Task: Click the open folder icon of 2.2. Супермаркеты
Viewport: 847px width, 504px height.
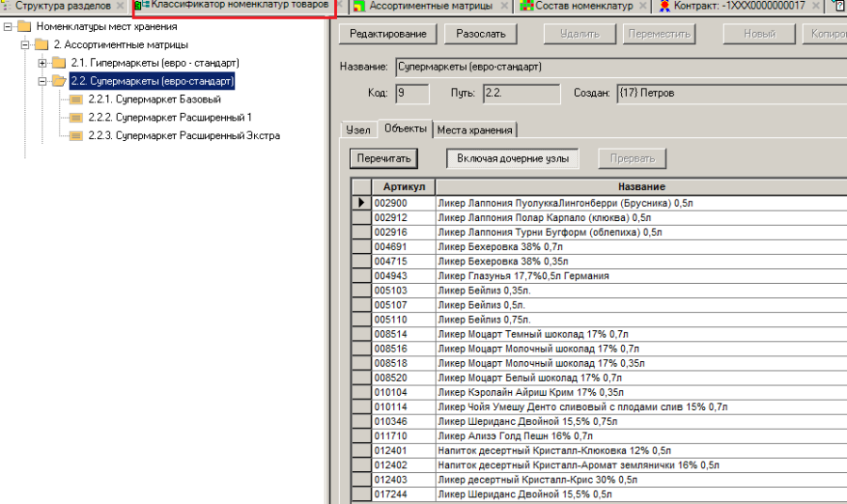Action: pos(59,82)
